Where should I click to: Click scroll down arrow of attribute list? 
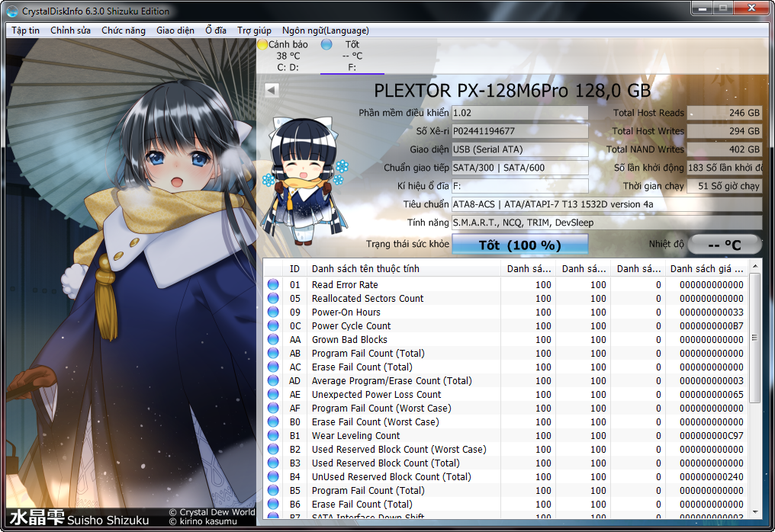(754, 512)
